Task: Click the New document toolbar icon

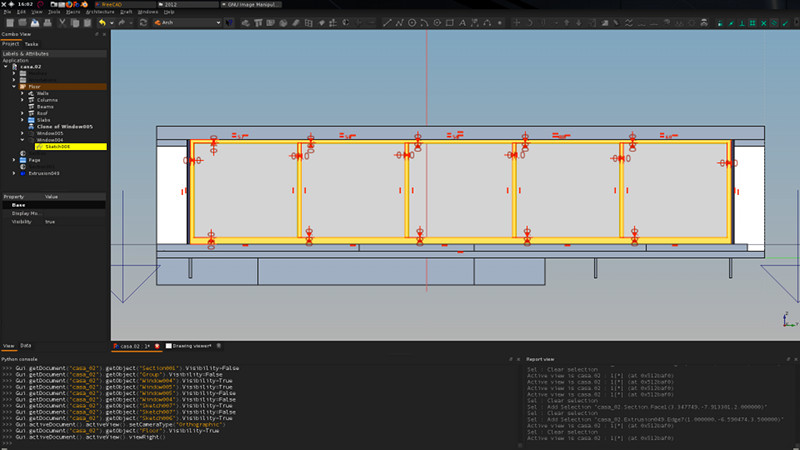Action: pyautogui.click(x=10, y=22)
